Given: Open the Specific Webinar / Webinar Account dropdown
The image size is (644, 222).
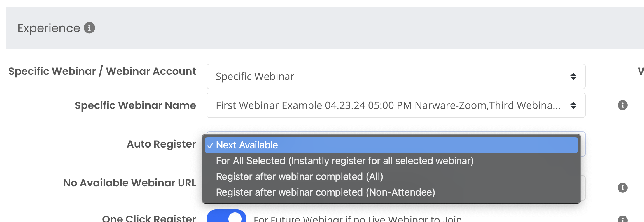Looking at the screenshot, I should click(396, 77).
